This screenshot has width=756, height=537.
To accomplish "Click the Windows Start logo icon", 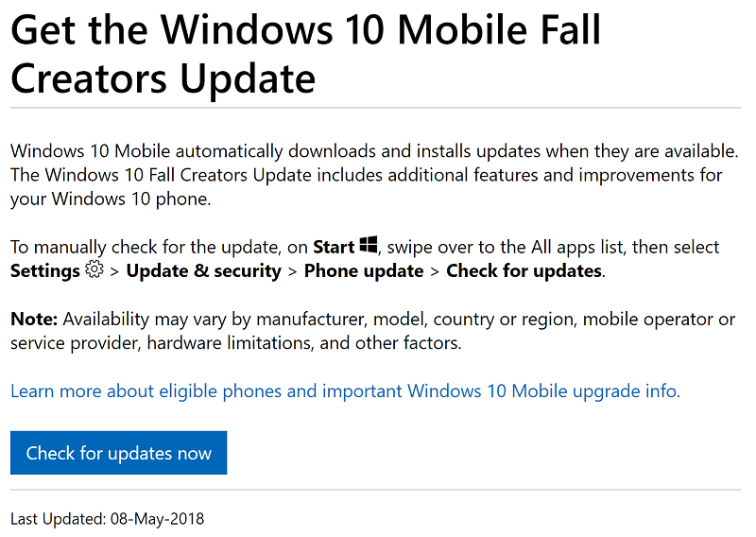I will point(369,245).
